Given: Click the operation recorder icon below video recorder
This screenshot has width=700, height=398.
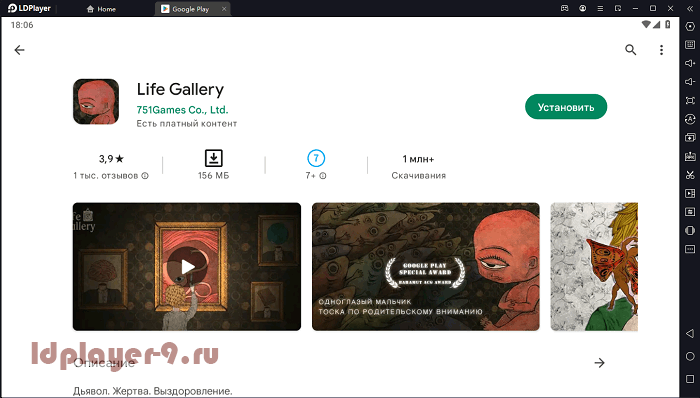Looking at the screenshot, I should click(690, 212).
